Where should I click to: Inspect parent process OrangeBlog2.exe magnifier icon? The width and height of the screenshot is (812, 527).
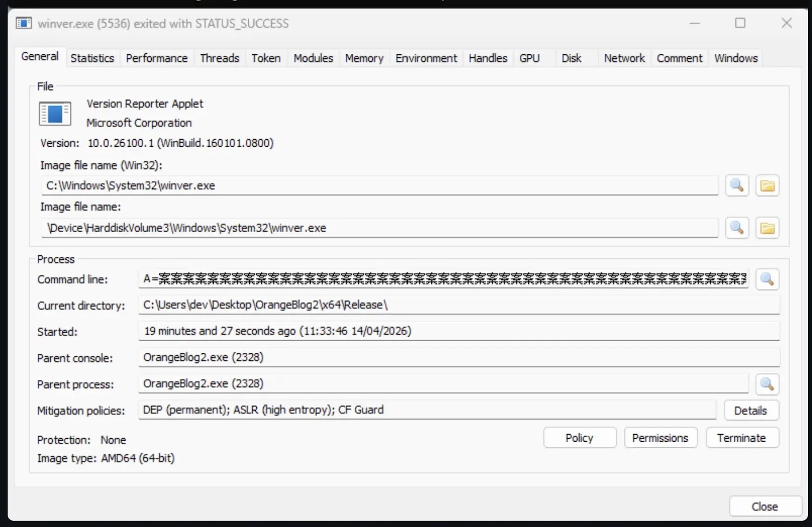point(767,384)
